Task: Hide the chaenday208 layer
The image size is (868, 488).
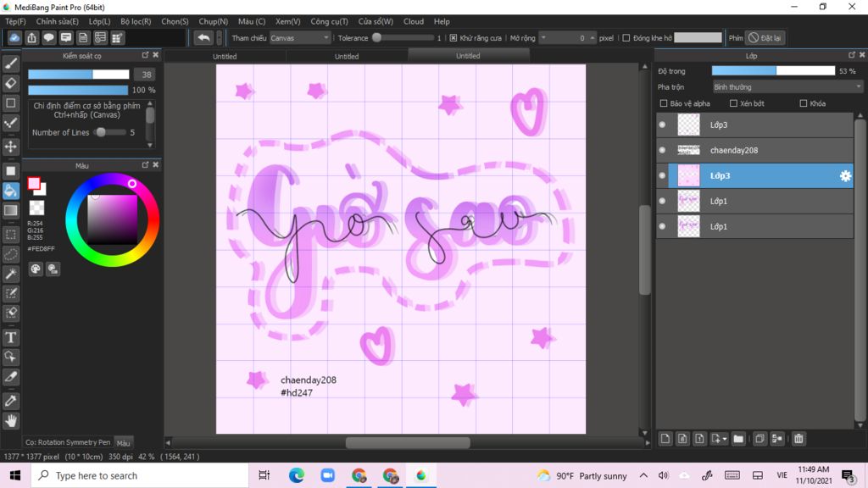Action: click(662, 150)
